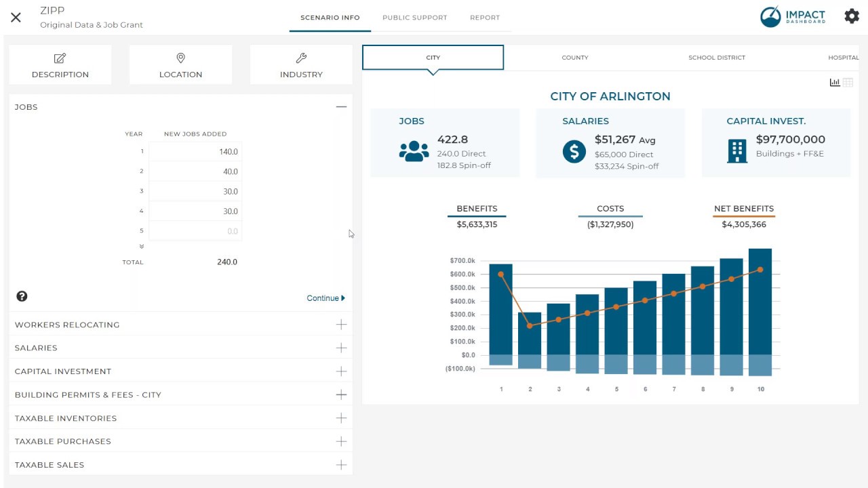868x488 pixels.
Task: Select the School District tab
Action: click(717, 58)
